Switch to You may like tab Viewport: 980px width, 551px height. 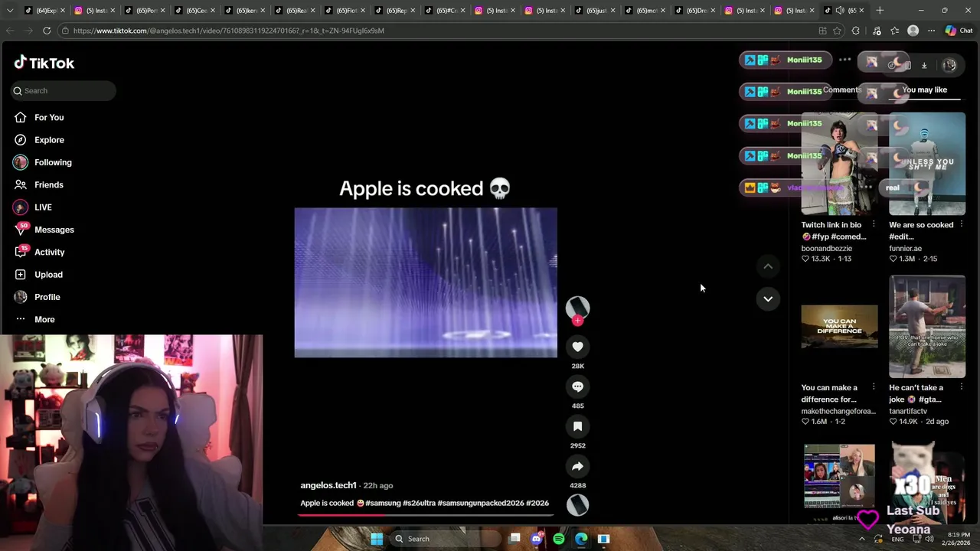[924, 90]
